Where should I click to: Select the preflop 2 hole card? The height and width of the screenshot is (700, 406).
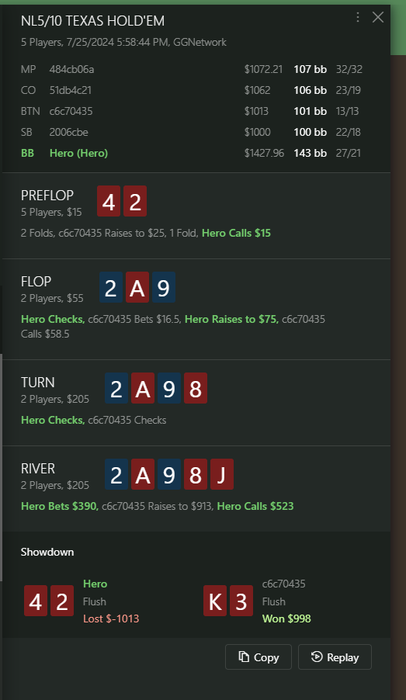pos(135,201)
